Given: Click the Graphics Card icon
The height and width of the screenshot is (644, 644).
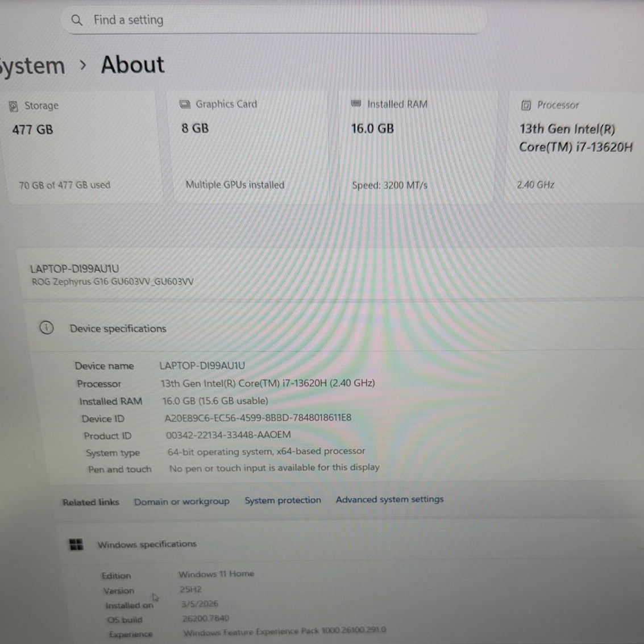Looking at the screenshot, I should pos(184,104).
